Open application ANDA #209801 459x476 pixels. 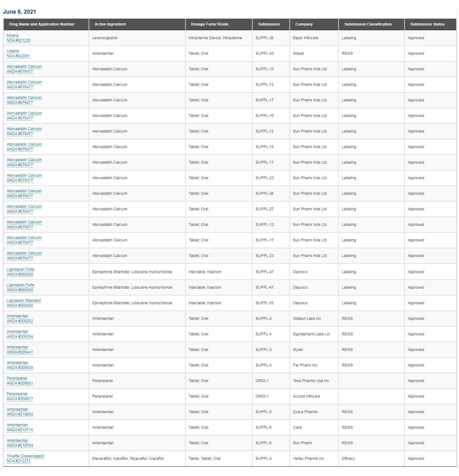20,383
